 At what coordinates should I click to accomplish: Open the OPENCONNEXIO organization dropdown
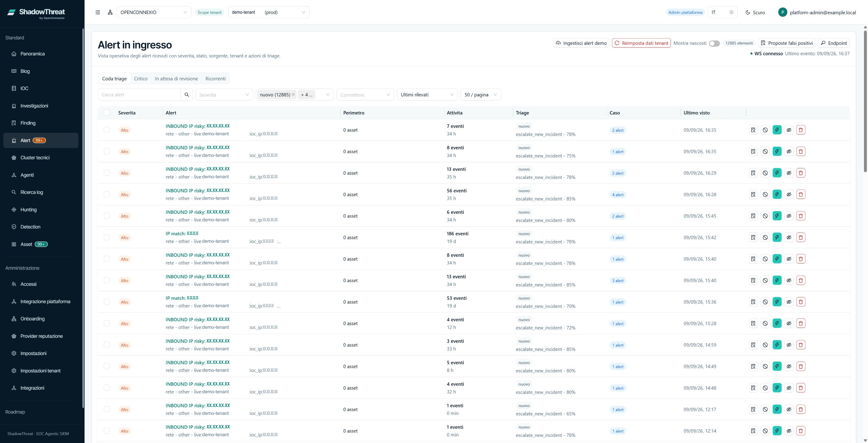coord(154,12)
